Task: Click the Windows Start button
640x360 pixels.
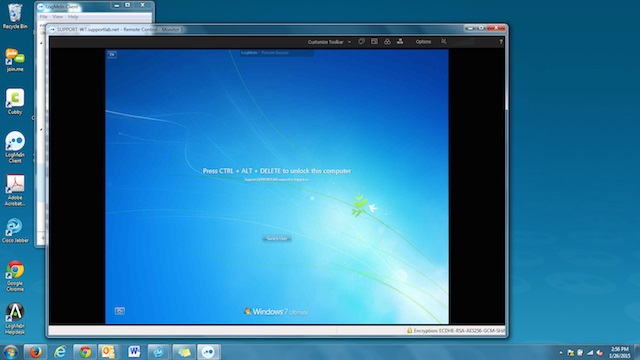Action: tap(10, 352)
